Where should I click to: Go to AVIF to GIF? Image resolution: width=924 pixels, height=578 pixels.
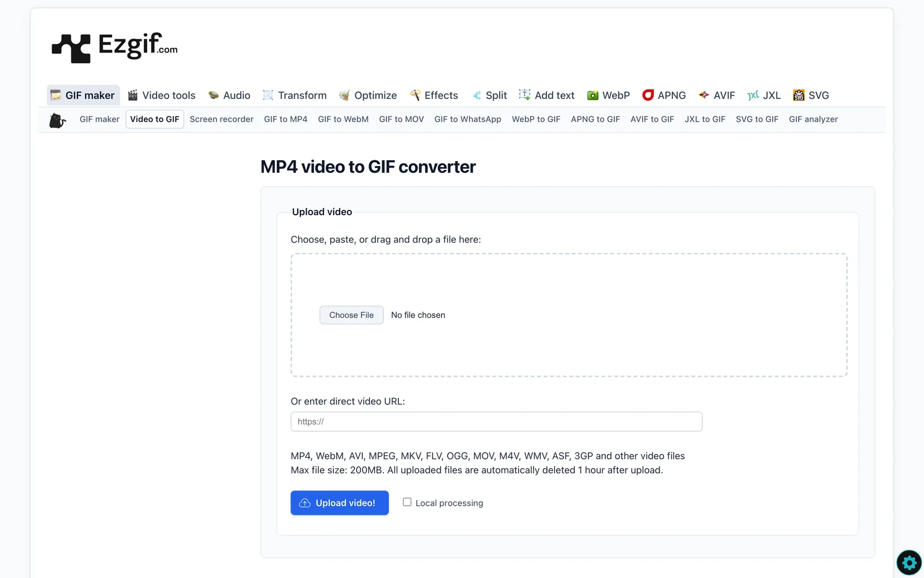(x=653, y=119)
